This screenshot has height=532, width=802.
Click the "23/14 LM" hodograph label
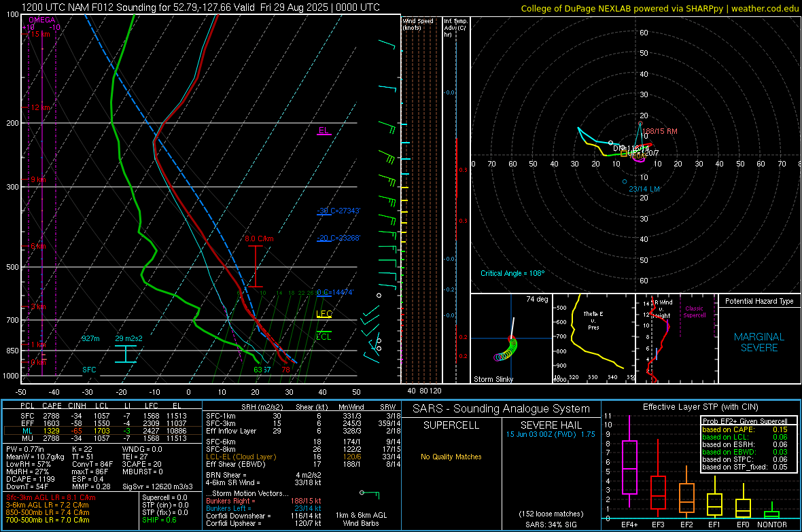pos(644,189)
